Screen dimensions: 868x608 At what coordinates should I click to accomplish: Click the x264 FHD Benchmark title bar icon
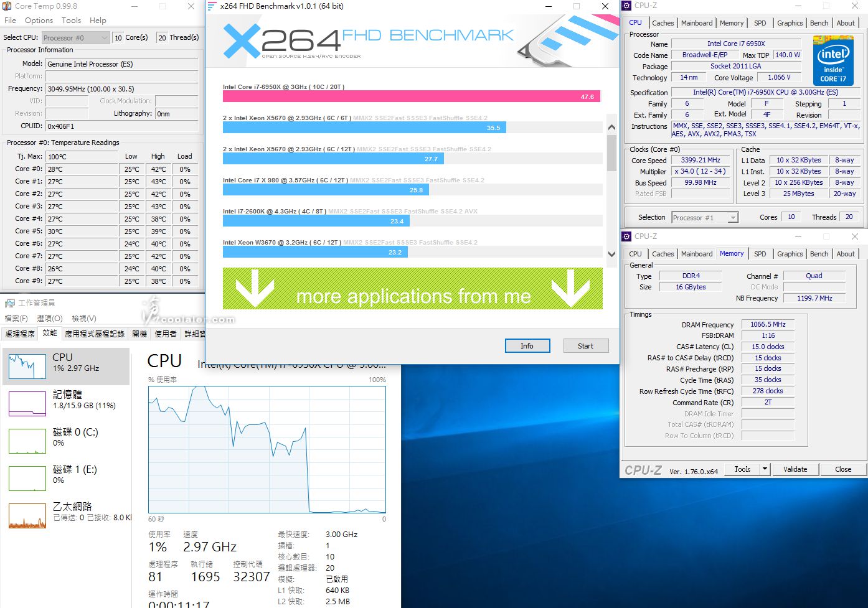(x=212, y=6)
